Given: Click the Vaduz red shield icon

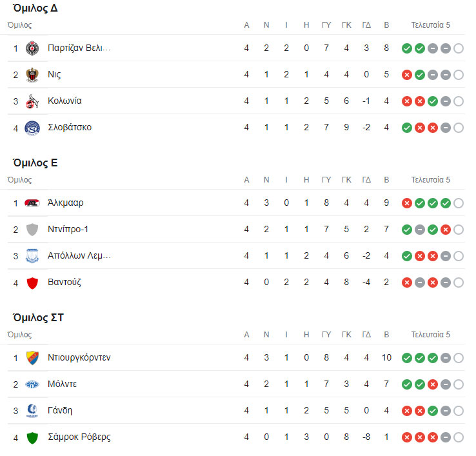Looking at the screenshot, I should (x=32, y=283).
